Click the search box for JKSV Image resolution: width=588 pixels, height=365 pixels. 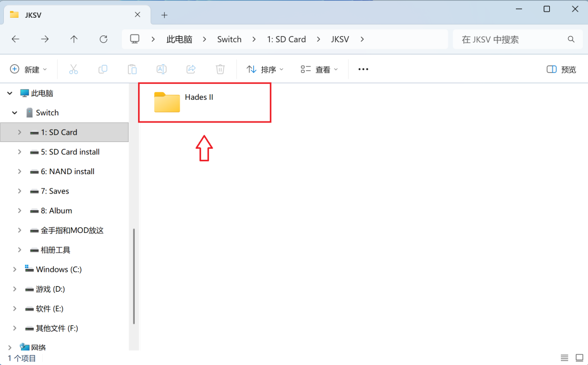pos(510,39)
